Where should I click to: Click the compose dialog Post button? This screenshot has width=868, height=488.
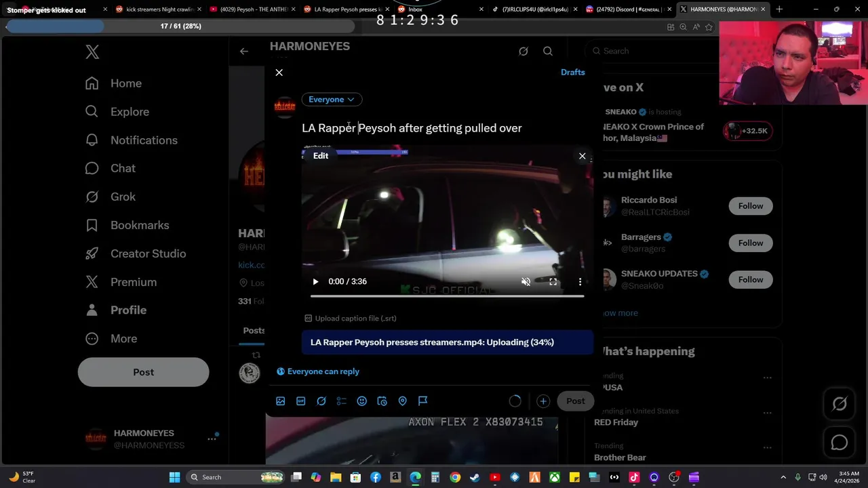coord(575,401)
